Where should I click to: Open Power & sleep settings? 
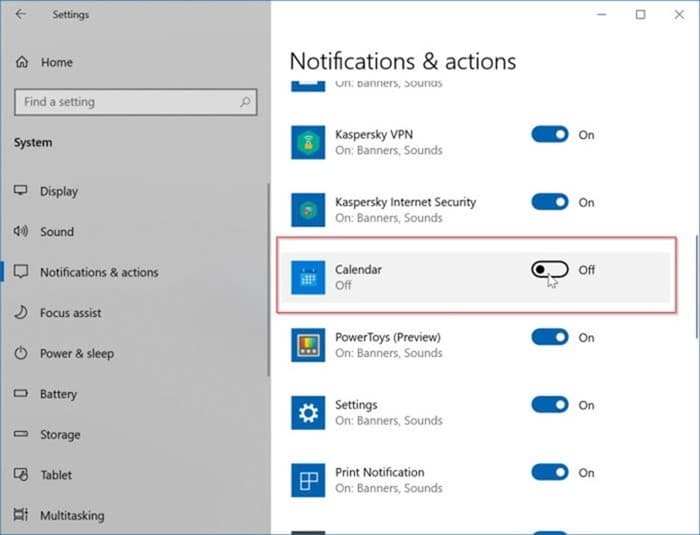point(77,353)
